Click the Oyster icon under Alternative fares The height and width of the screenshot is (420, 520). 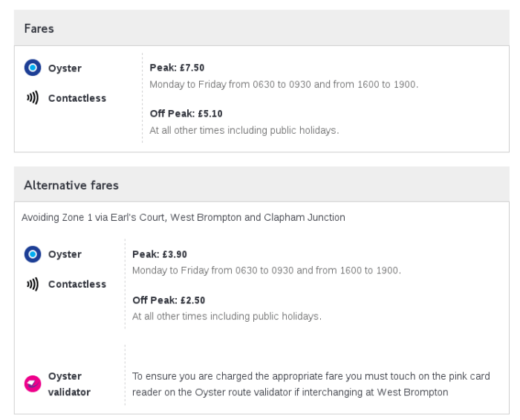(x=32, y=254)
